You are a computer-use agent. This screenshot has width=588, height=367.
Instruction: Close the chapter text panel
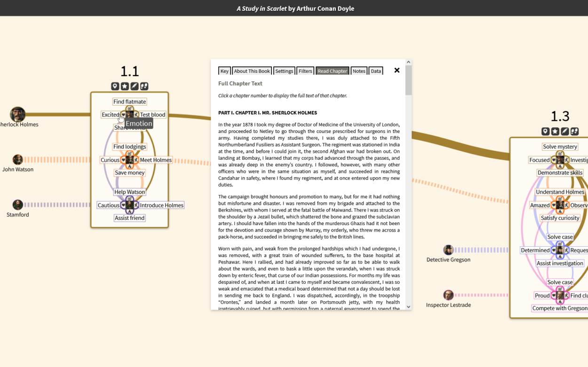(x=397, y=70)
